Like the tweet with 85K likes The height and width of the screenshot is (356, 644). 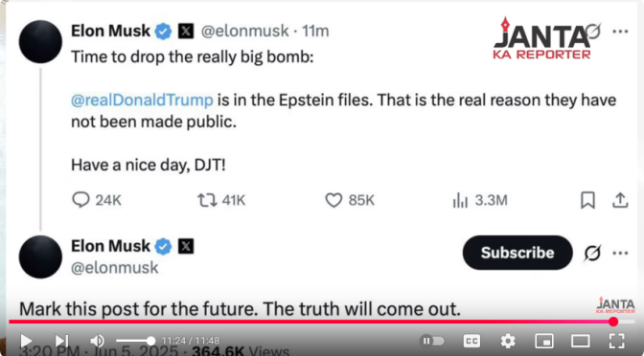pos(350,200)
